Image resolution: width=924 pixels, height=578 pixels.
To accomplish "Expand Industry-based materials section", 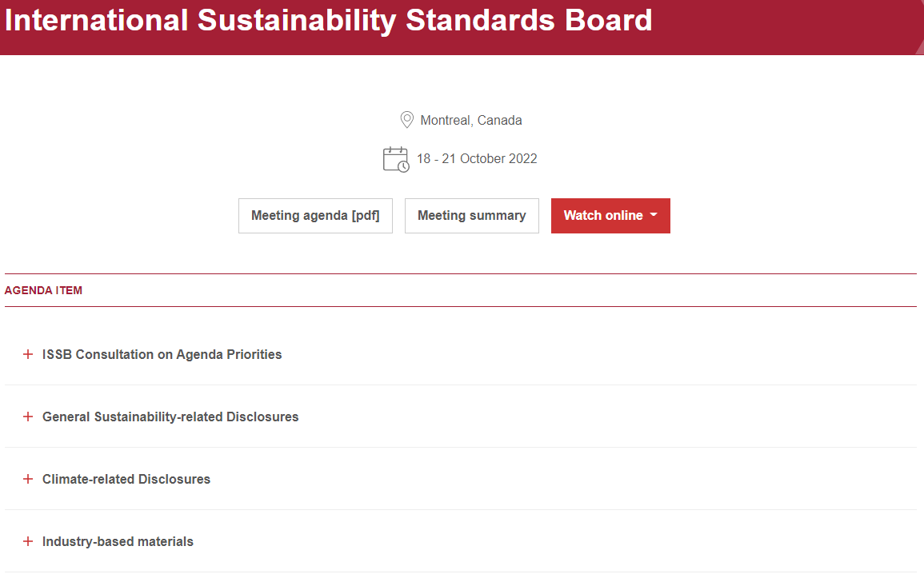I will pos(118,541).
